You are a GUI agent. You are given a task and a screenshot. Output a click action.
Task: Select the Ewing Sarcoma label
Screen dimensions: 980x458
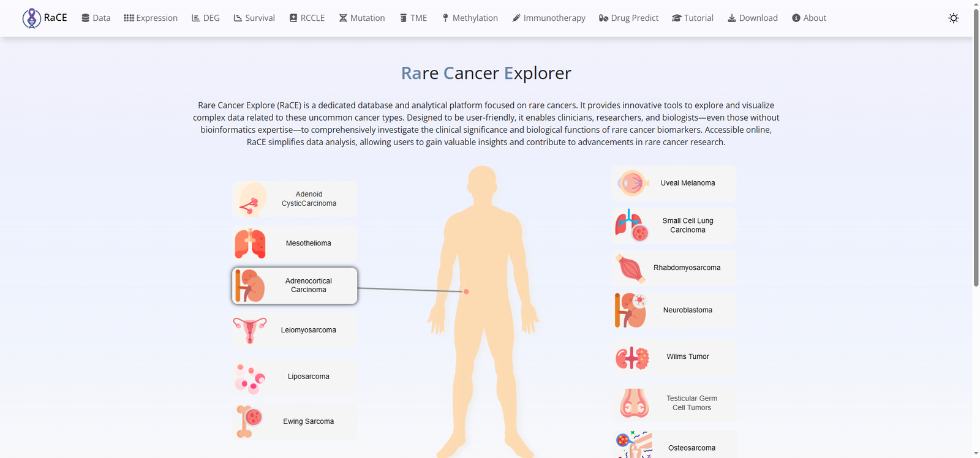tap(309, 421)
